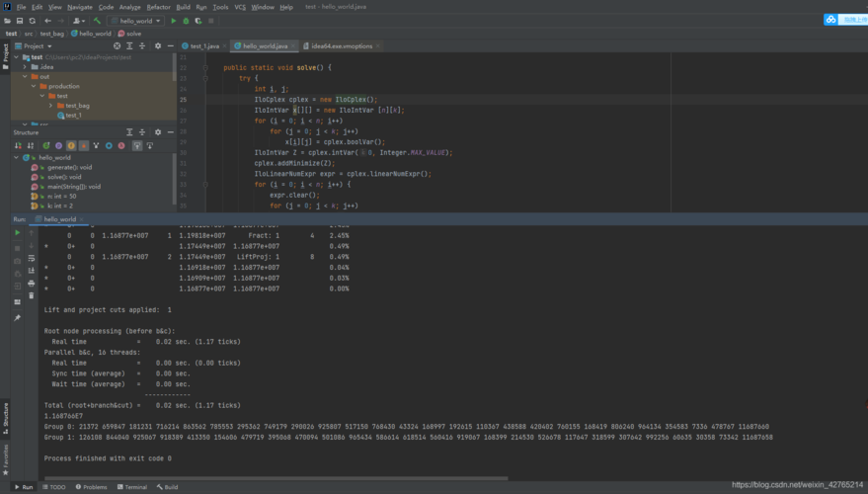The image size is (868, 494).
Task: Toggle Show non-public members lock icon
Action: [x=84, y=145]
